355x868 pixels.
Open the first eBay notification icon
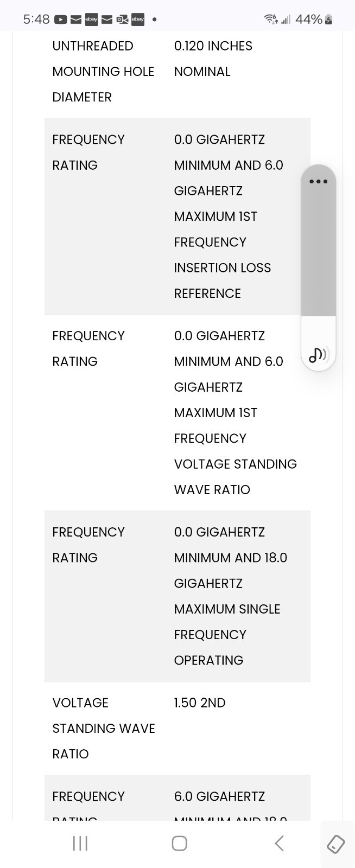click(x=92, y=20)
